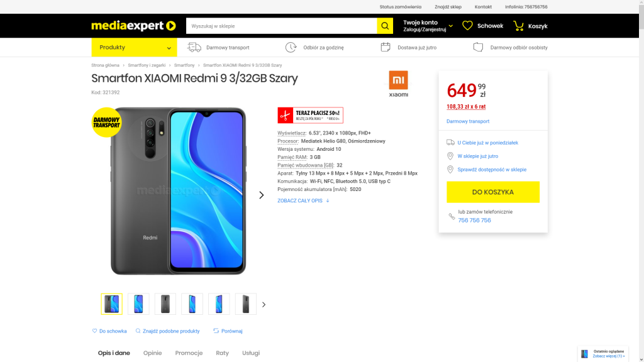Open the Schowek favorites heart icon
644x362 pixels.
pyautogui.click(x=467, y=26)
